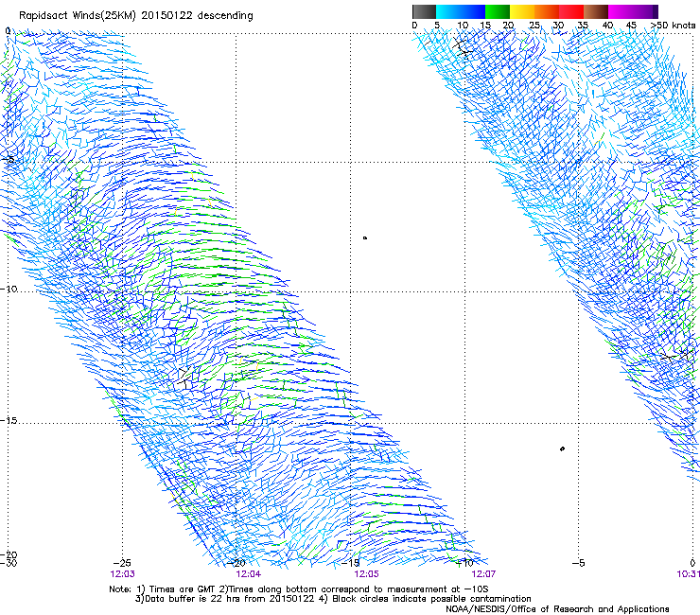Click the '-30' longitude label at bottom left
700x615 pixels.
[x=9, y=563]
